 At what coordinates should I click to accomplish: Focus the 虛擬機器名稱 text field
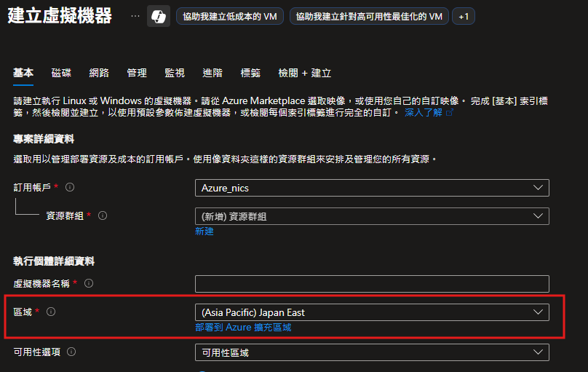[x=372, y=284]
